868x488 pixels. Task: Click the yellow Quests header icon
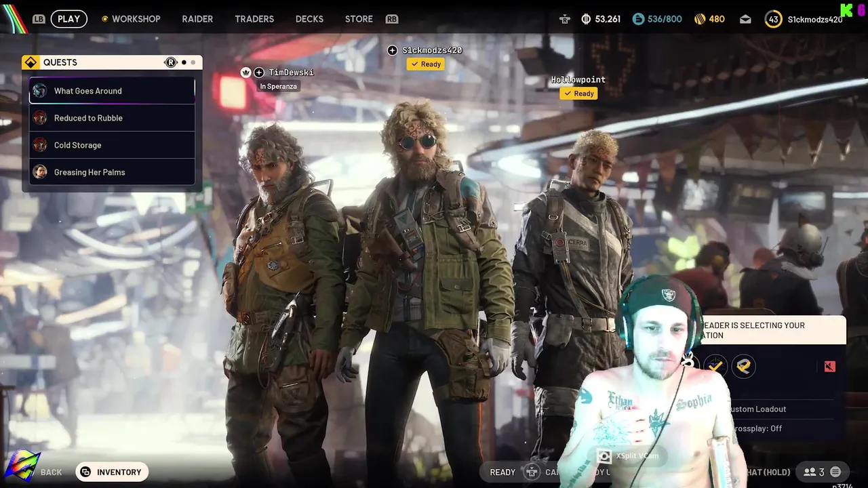coord(31,62)
